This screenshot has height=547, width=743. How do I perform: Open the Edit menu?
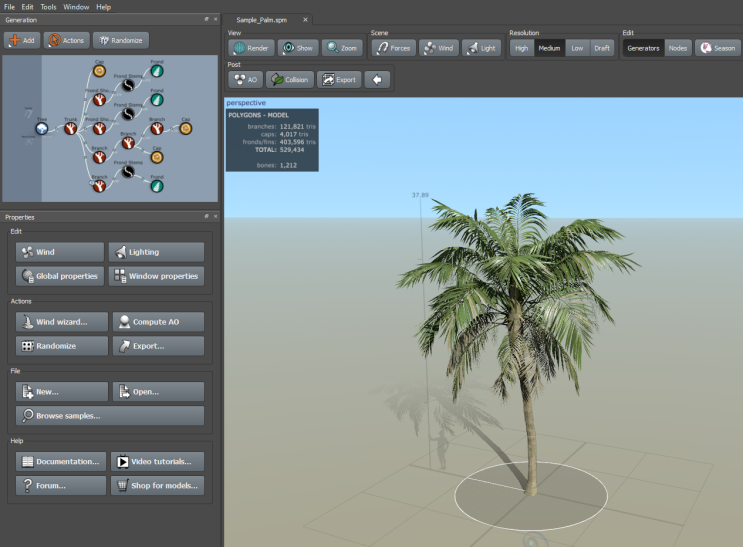(27, 7)
